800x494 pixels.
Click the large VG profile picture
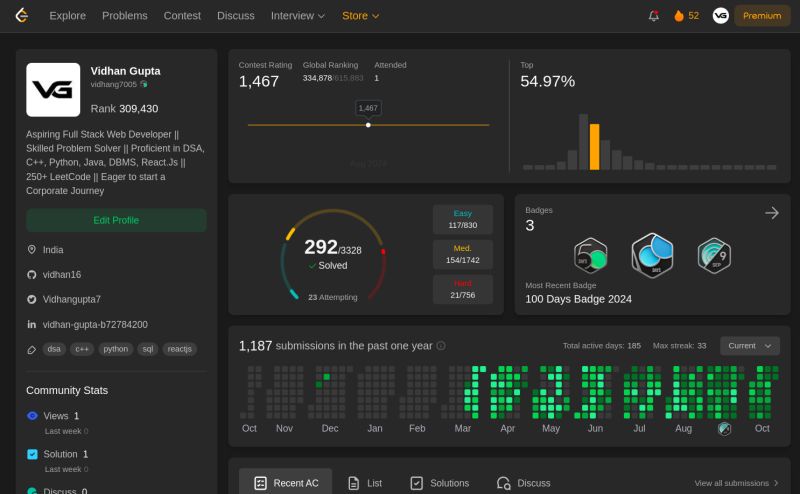[x=53, y=90]
